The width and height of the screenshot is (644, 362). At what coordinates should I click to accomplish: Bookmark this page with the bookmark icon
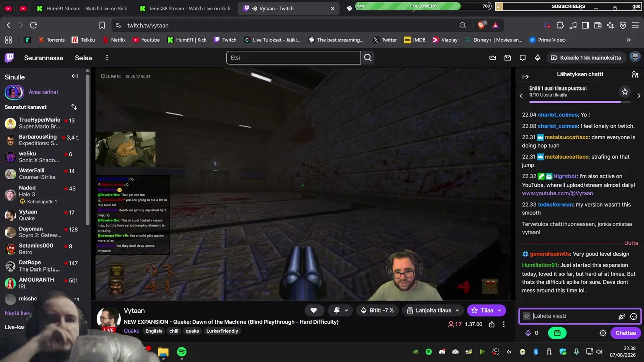tap(102, 25)
